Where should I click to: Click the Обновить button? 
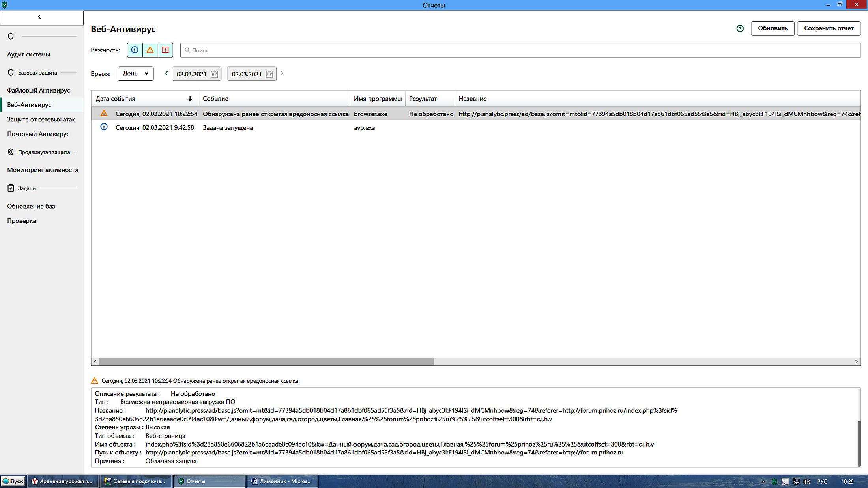coord(772,28)
